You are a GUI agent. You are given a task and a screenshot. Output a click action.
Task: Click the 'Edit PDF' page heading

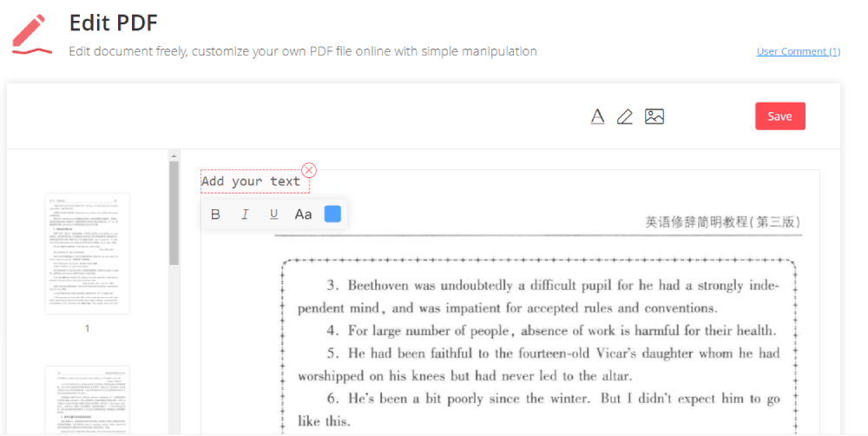tap(113, 23)
